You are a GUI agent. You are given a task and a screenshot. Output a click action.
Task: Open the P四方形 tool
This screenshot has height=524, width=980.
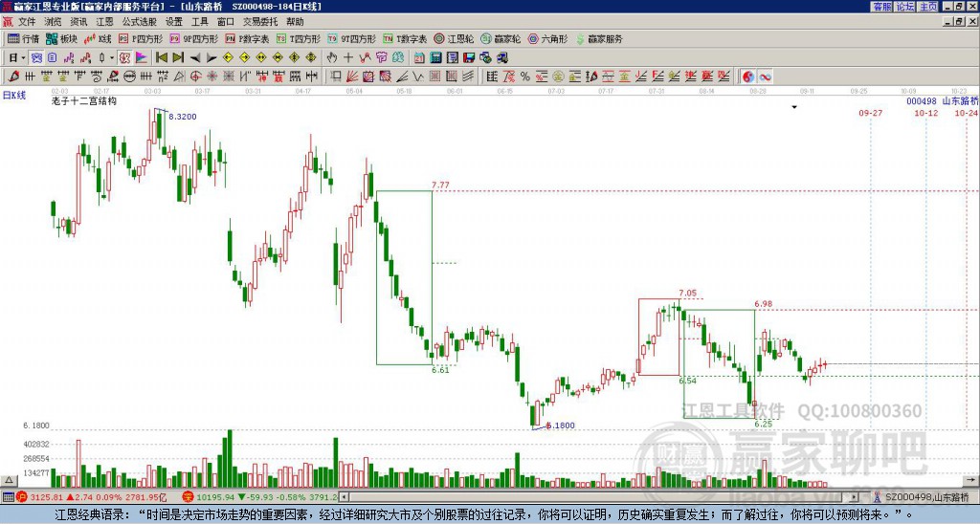point(141,38)
